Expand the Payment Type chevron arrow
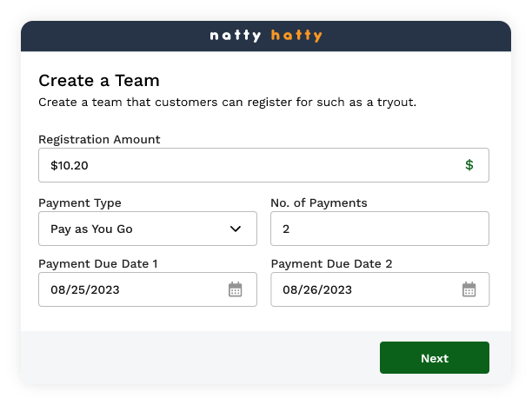 [x=236, y=229]
